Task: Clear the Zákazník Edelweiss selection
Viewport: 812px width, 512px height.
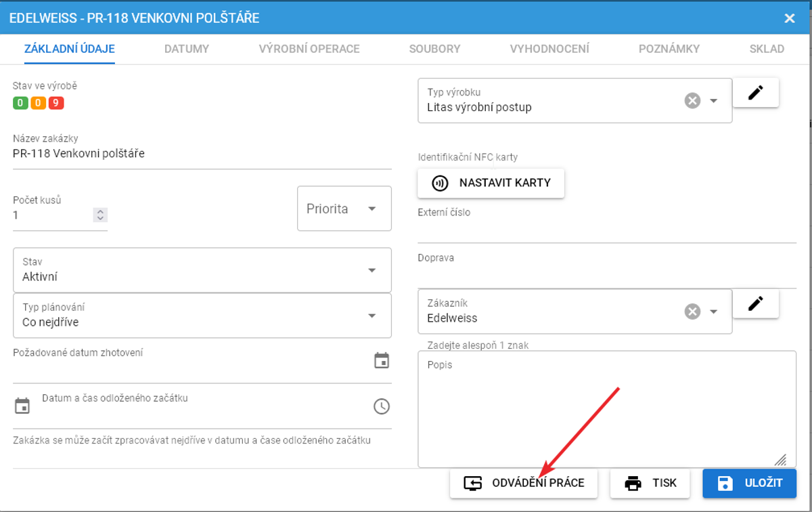Action: click(692, 312)
